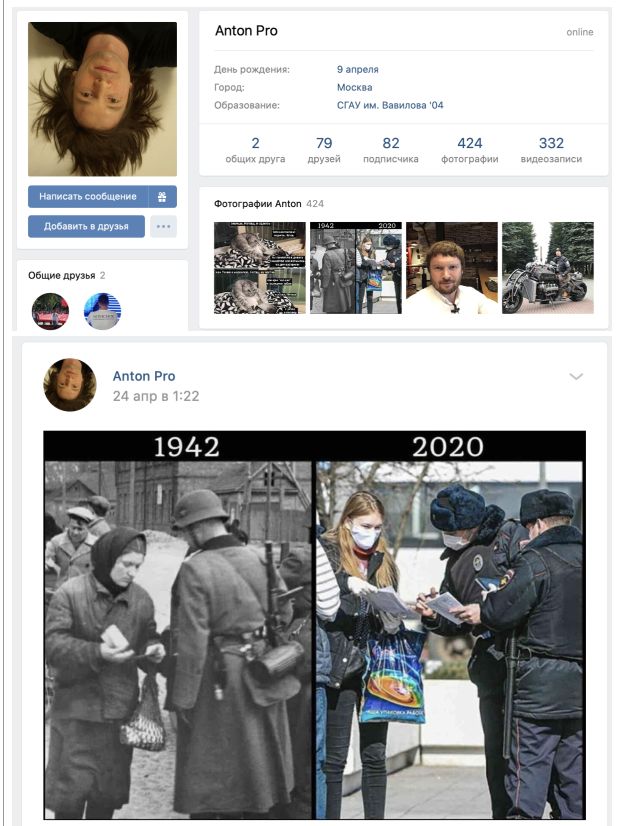The height and width of the screenshot is (826, 617).
Task: Open the 'Фотографии Anton' section header
Action: (x=258, y=204)
